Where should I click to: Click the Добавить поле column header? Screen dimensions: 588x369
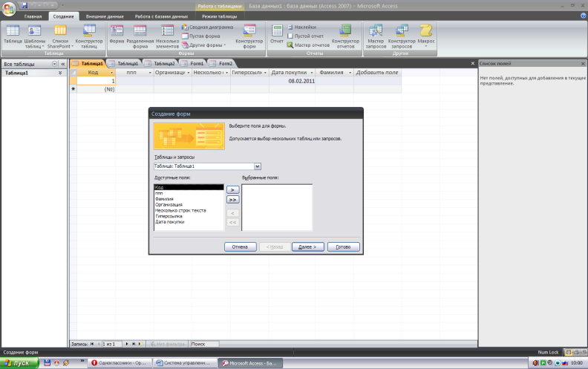[377, 72]
